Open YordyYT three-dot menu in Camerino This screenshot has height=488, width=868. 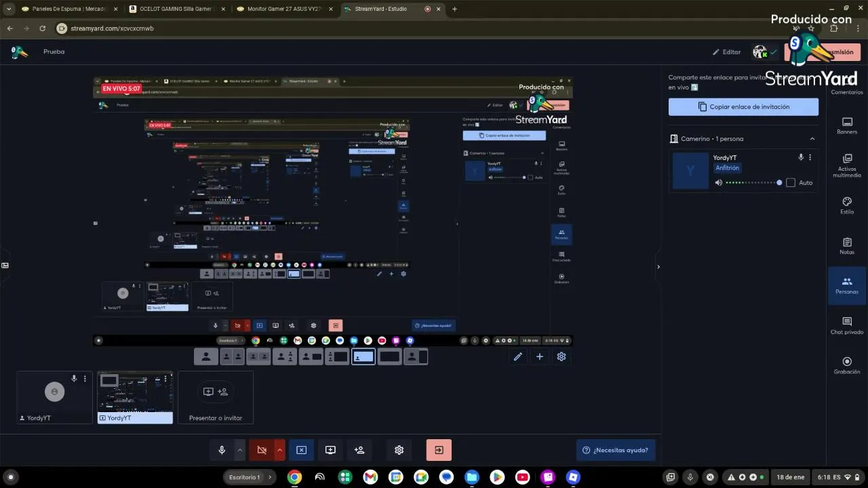click(810, 157)
